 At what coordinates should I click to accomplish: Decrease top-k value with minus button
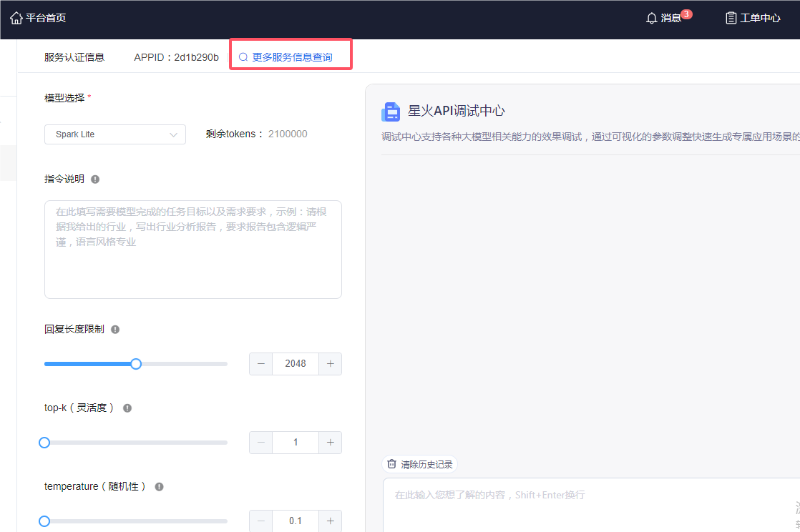click(x=260, y=442)
